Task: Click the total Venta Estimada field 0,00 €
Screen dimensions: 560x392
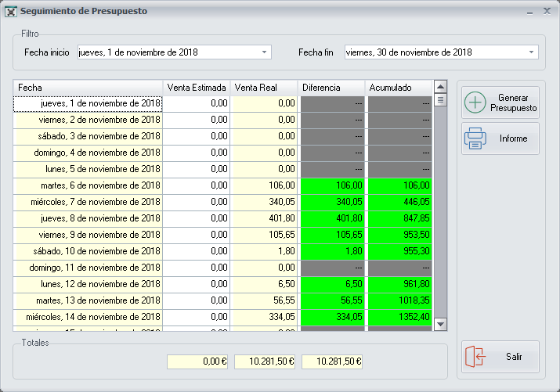Action: [x=197, y=361]
